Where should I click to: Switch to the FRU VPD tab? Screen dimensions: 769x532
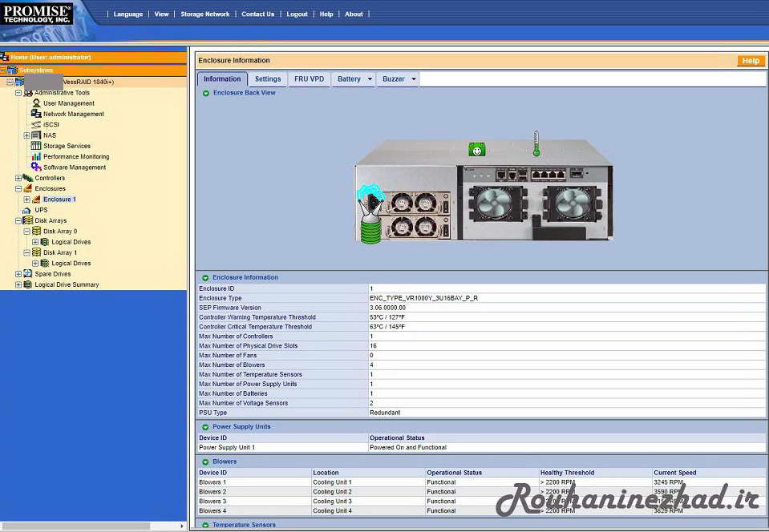[310, 79]
